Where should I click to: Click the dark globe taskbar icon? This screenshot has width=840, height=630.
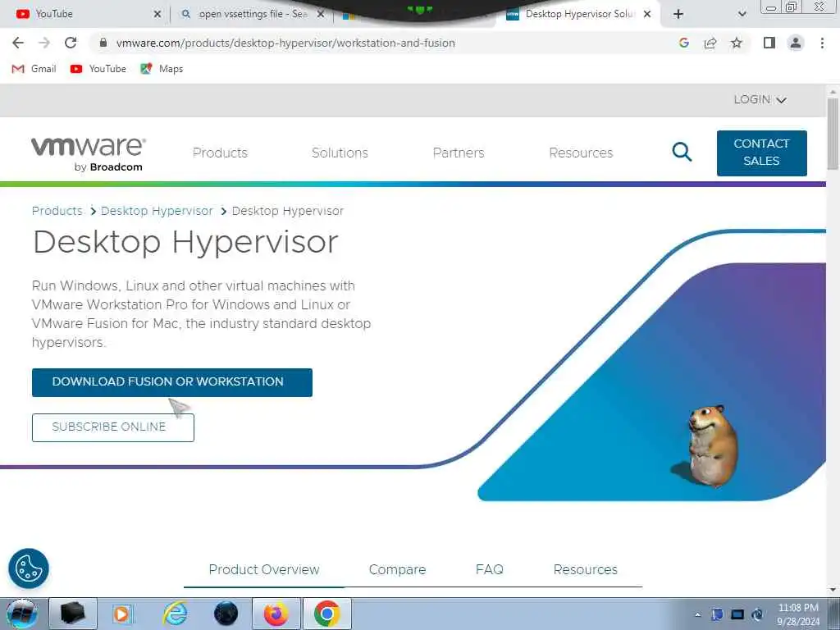click(226, 614)
